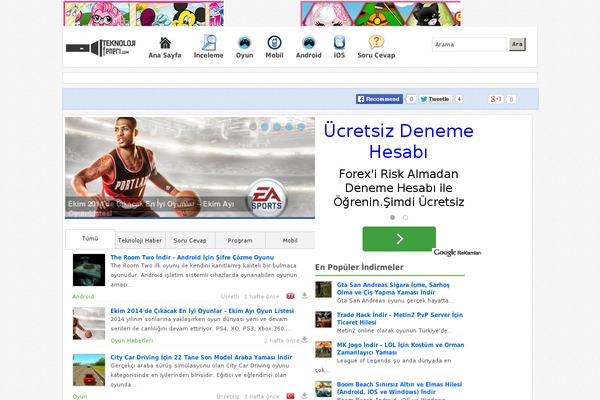Click the Google +1 button
Image resolution: width=600 pixels, height=400 pixels.
click(x=495, y=99)
